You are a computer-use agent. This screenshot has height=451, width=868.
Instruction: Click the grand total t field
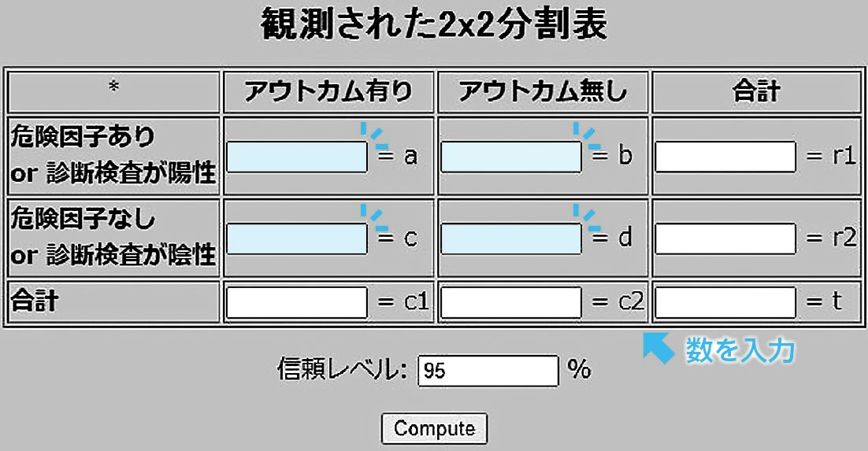click(725, 302)
